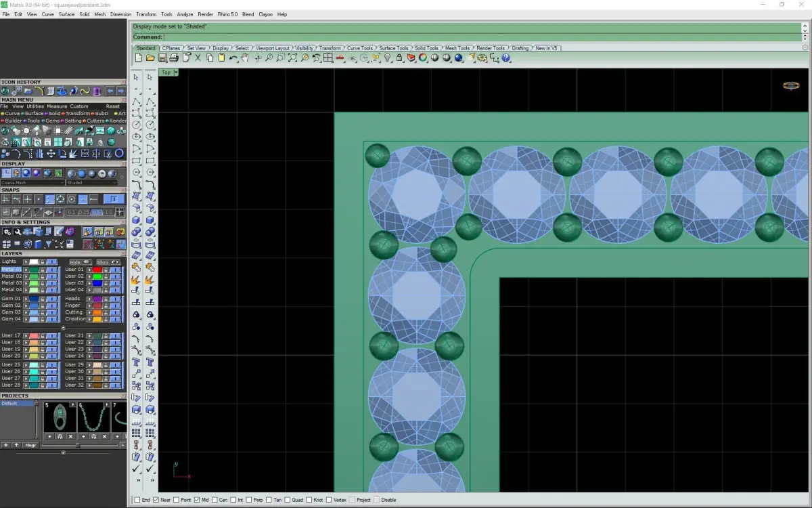This screenshot has height=508, width=812.
Task: Click the Undo arrow icon
Action: pyautogui.click(x=233, y=58)
